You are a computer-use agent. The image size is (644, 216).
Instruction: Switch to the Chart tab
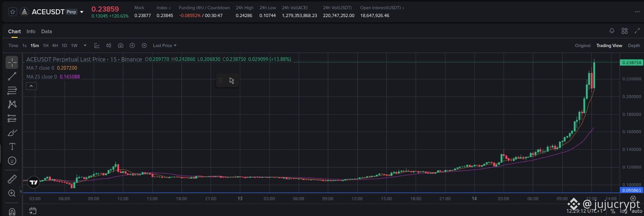point(14,31)
